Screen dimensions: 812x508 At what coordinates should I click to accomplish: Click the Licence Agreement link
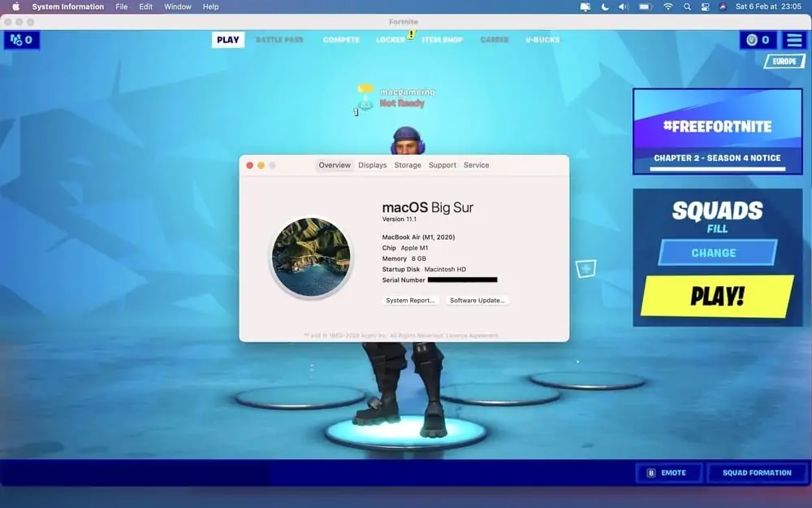pyautogui.click(x=473, y=336)
